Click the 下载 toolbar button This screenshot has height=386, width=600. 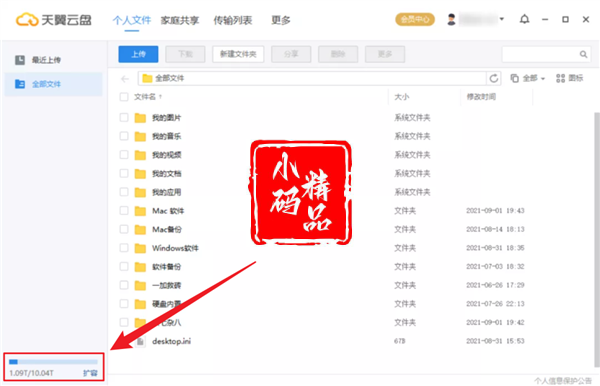[x=185, y=54]
